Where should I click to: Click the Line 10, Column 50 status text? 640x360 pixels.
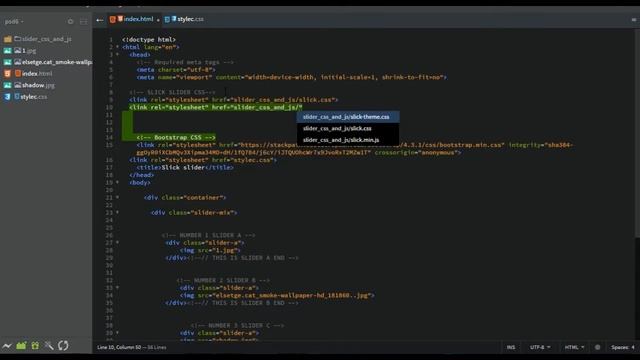119,347
